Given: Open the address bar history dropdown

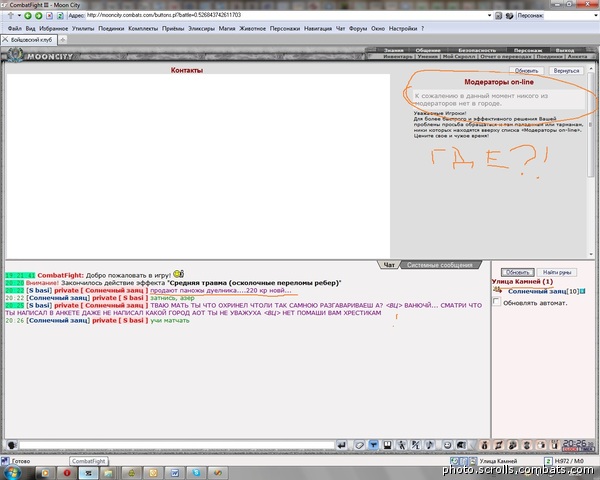Looking at the screenshot, I should point(489,16).
